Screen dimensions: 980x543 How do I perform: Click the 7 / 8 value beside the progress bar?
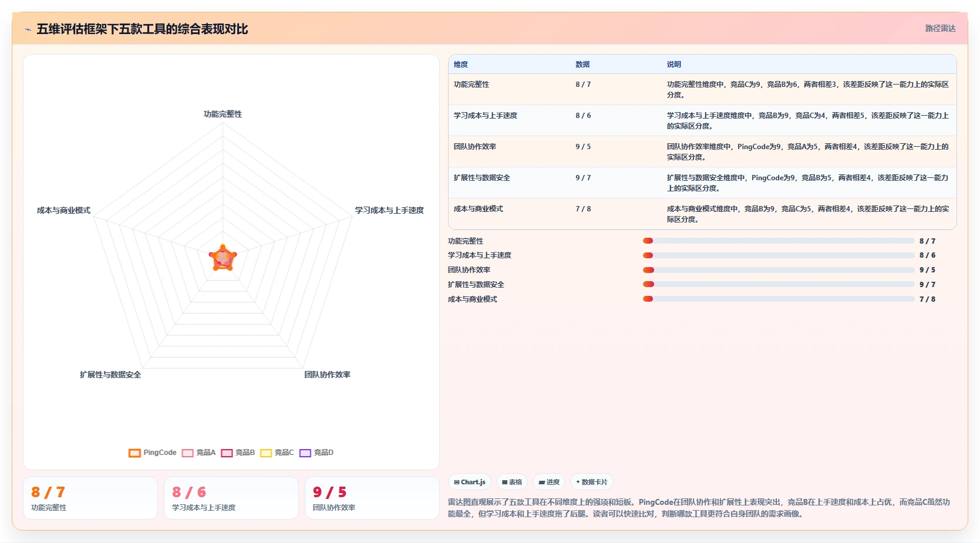click(927, 299)
